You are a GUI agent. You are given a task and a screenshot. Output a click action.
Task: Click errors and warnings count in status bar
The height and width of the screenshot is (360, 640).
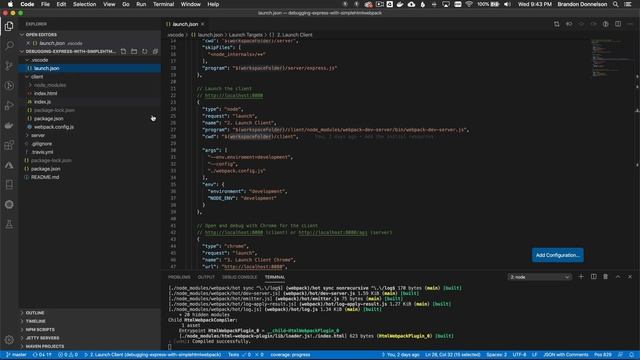tap(68, 355)
